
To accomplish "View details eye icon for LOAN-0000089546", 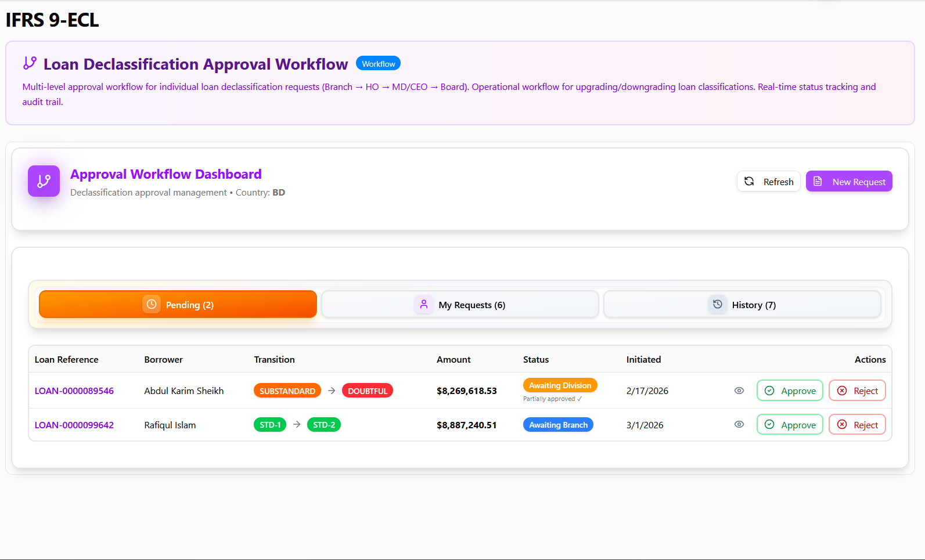I will [739, 391].
